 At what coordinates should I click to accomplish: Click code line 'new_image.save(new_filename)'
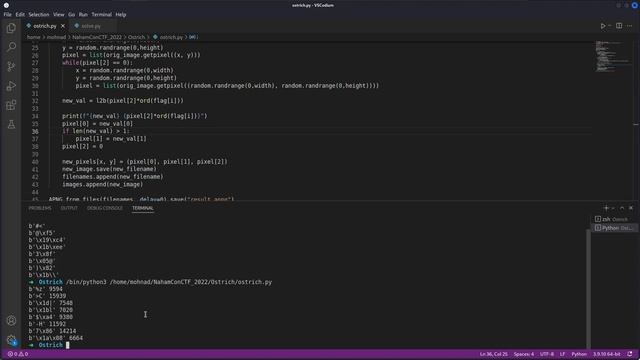pyautogui.click(x=109, y=169)
